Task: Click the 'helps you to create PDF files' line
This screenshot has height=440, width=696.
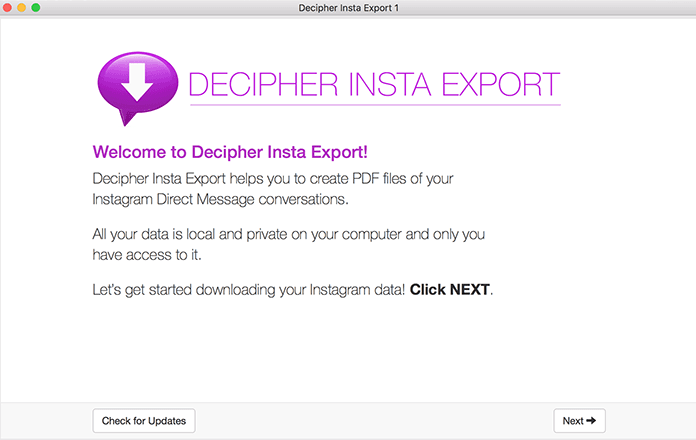Action: pyautogui.click(x=273, y=179)
